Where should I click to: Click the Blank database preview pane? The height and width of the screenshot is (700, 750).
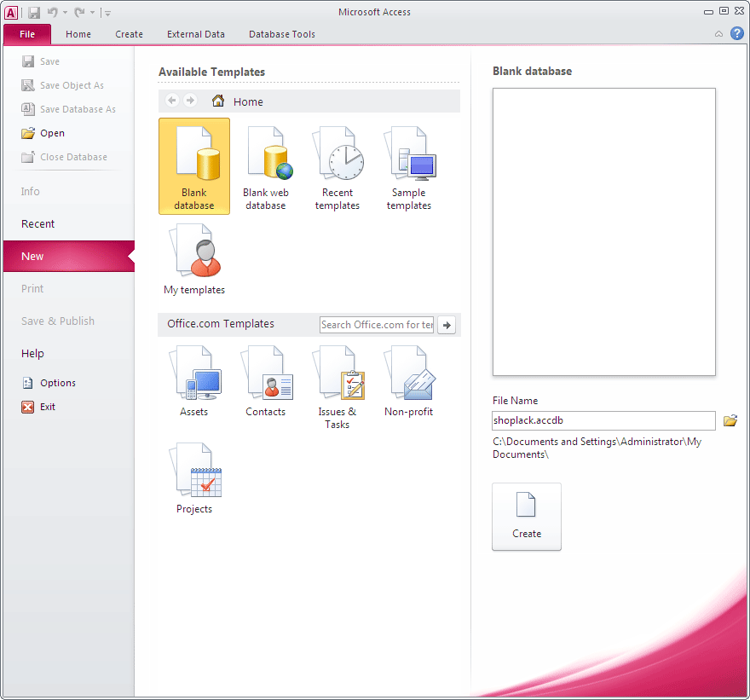(604, 232)
